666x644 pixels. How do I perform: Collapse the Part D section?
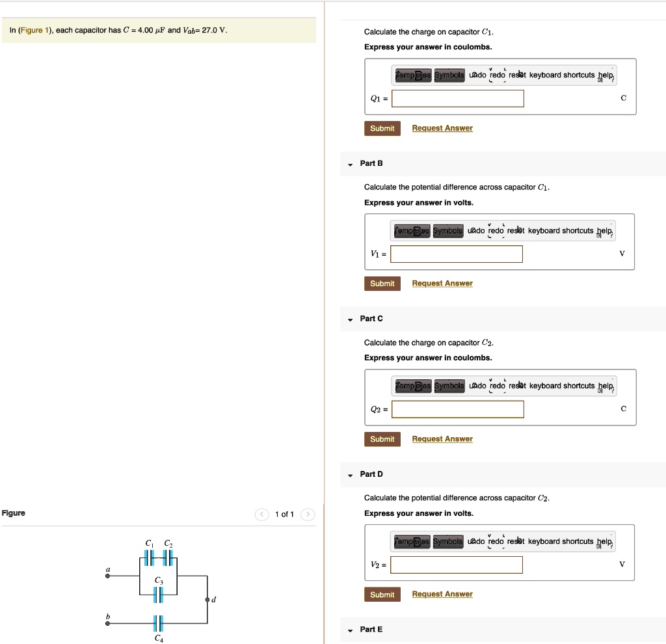pos(350,475)
